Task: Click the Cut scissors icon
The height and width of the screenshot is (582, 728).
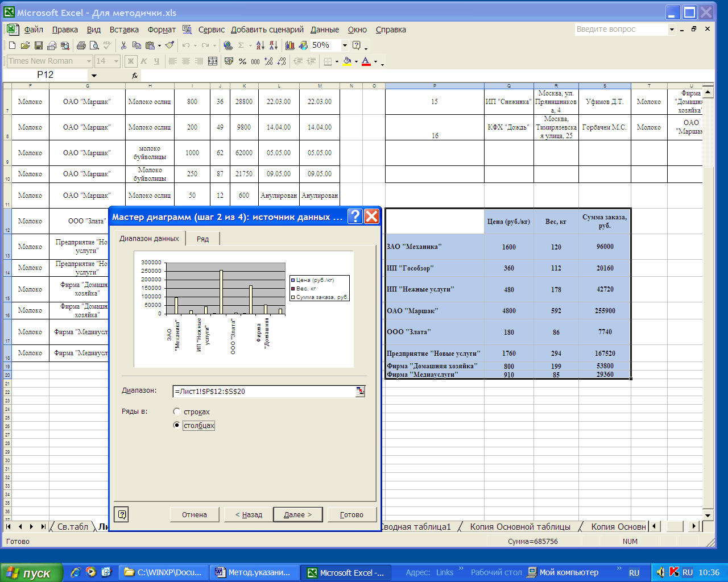Action: [123, 45]
